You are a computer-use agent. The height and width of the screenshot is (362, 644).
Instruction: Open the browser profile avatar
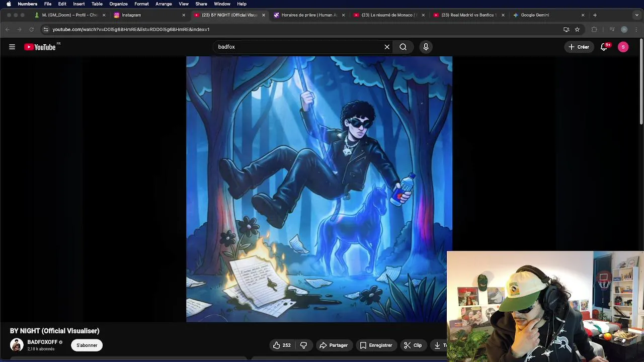point(624,29)
